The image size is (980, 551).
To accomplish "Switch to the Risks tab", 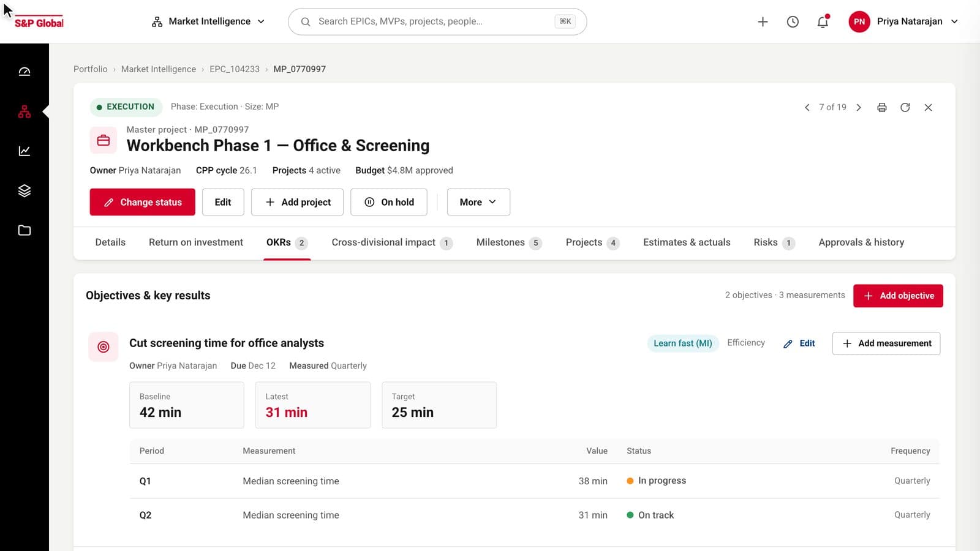I will tap(774, 242).
